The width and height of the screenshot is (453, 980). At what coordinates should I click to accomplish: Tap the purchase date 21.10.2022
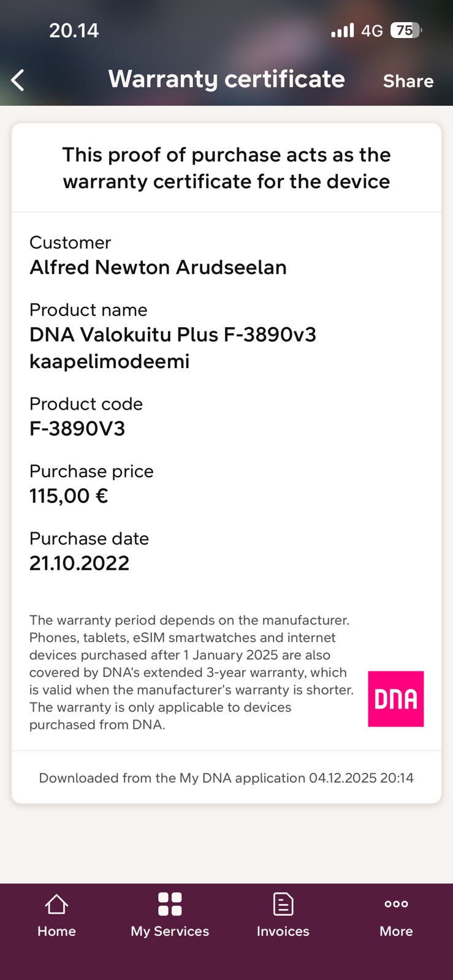pyautogui.click(x=80, y=563)
